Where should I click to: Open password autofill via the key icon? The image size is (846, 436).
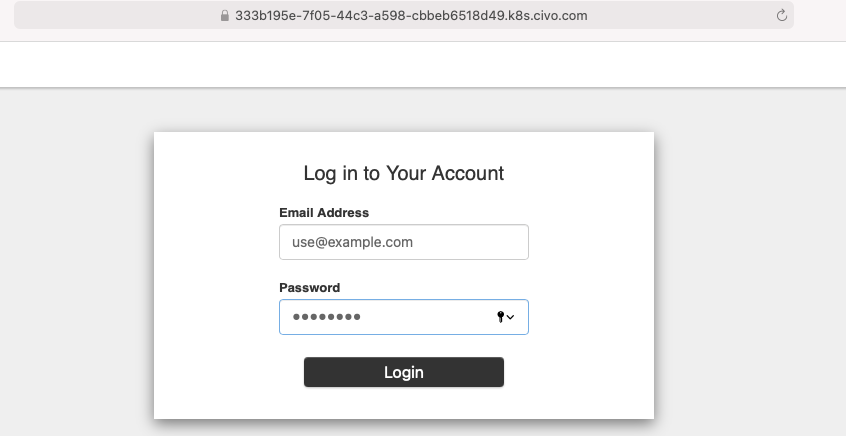(500, 317)
